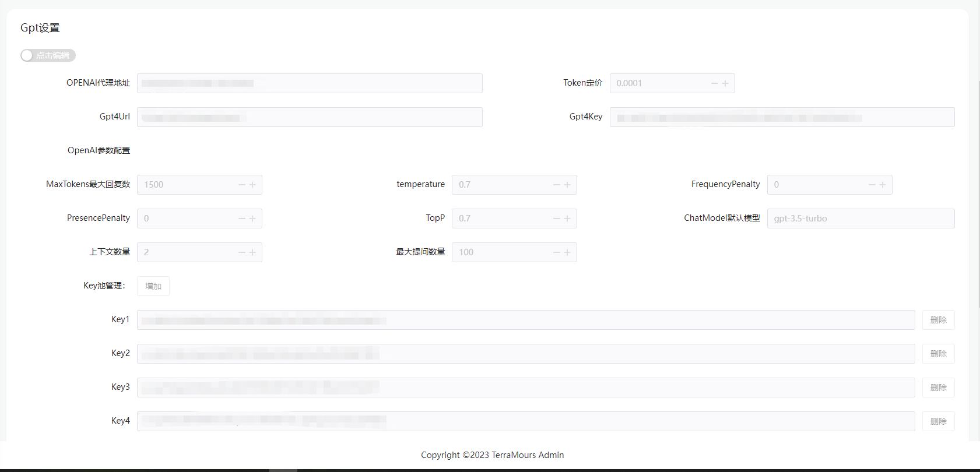The width and height of the screenshot is (980, 472).
Task: Delete Key1 with 删除 button
Action: [939, 320]
